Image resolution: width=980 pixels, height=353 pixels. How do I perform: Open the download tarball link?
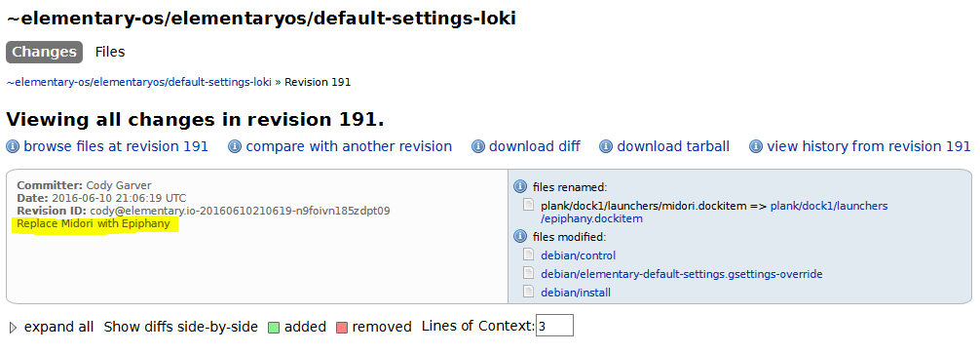click(673, 146)
